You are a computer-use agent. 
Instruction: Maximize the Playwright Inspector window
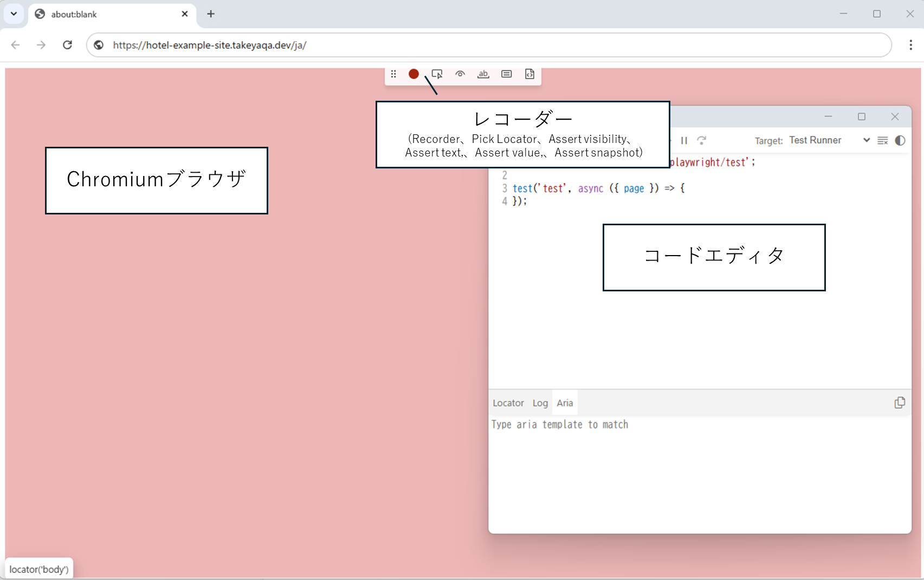(x=862, y=116)
